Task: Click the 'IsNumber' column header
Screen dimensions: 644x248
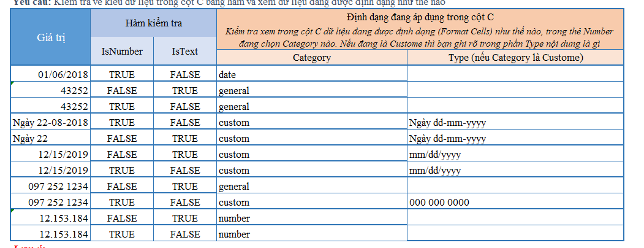Action: coord(122,51)
